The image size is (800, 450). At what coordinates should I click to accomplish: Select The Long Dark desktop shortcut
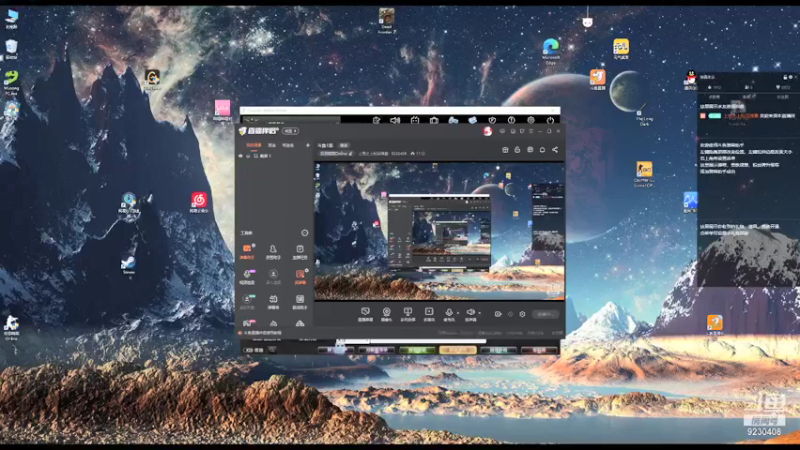coord(644,114)
